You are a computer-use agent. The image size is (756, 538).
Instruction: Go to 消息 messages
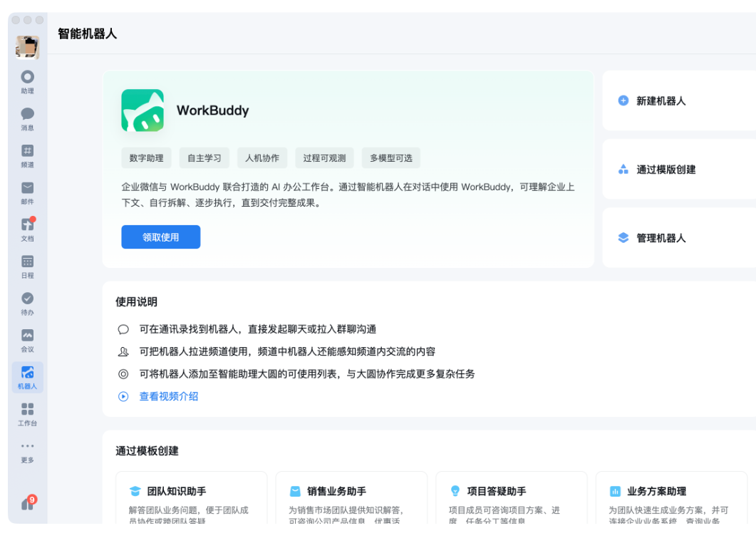28,119
